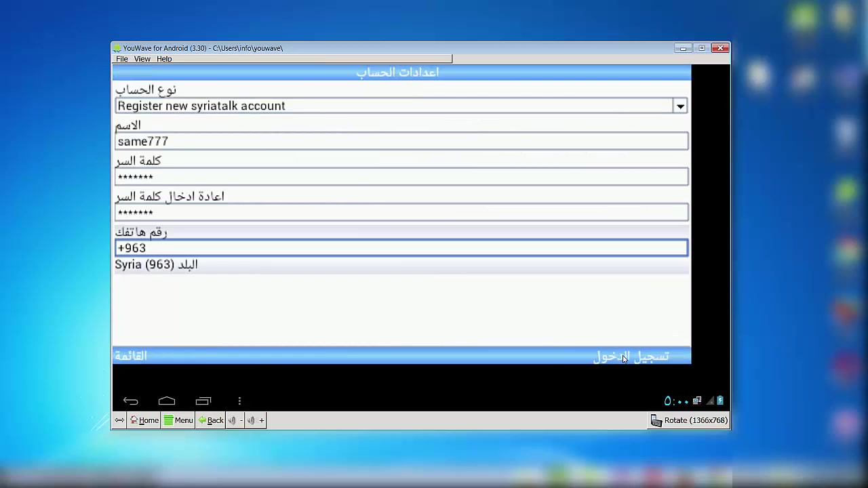Image resolution: width=868 pixels, height=488 pixels.
Task: Tap the القائمة menu button
Action: (131, 356)
